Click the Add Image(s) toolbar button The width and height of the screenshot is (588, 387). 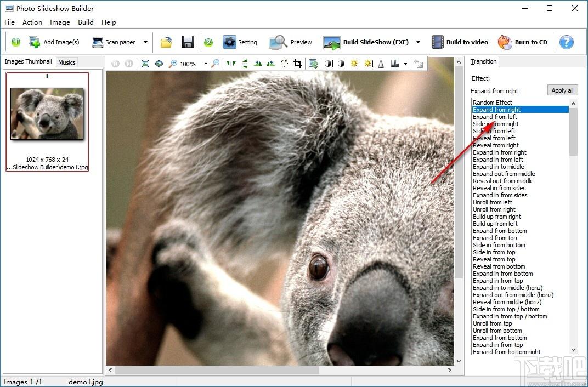(54, 42)
